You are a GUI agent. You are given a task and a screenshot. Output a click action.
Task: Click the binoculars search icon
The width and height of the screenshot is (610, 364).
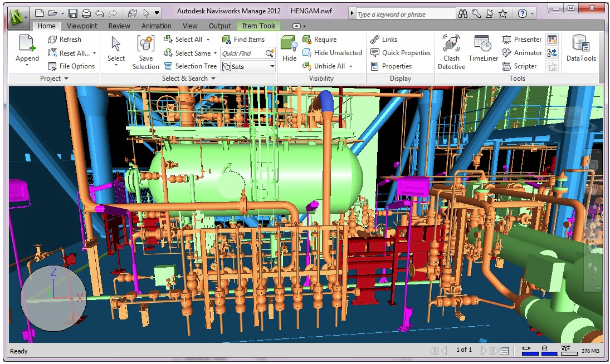click(462, 14)
